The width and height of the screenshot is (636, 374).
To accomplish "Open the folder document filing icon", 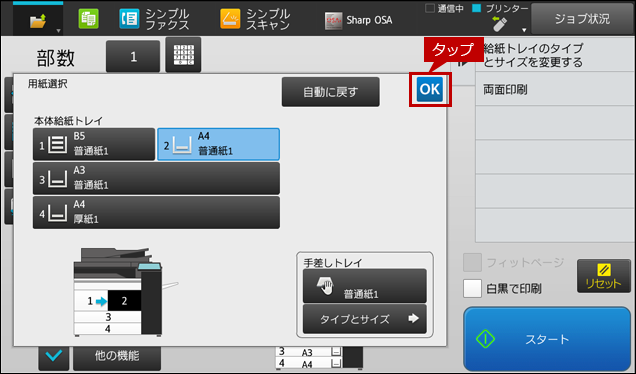I will tap(38, 21).
